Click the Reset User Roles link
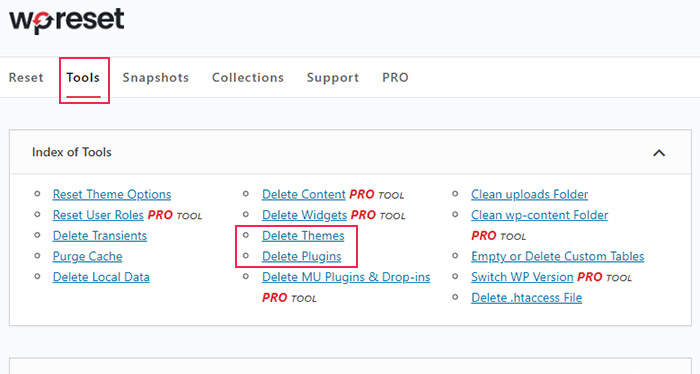 click(x=98, y=215)
